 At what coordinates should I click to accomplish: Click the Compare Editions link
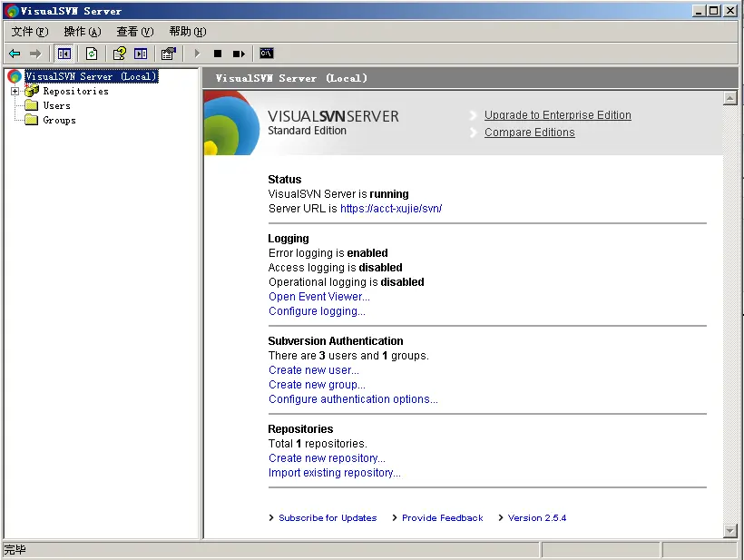(x=530, y=133)
